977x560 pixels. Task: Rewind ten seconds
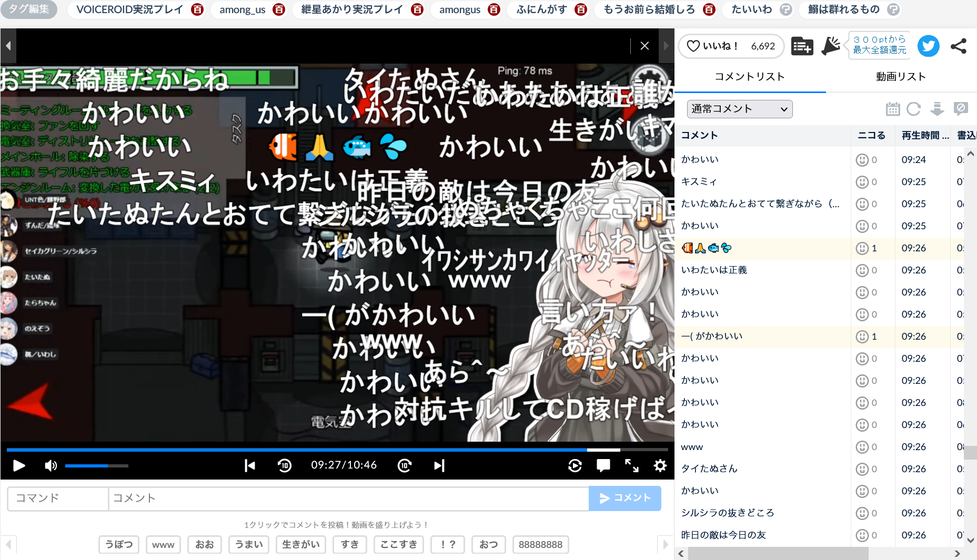pos(285,465)
